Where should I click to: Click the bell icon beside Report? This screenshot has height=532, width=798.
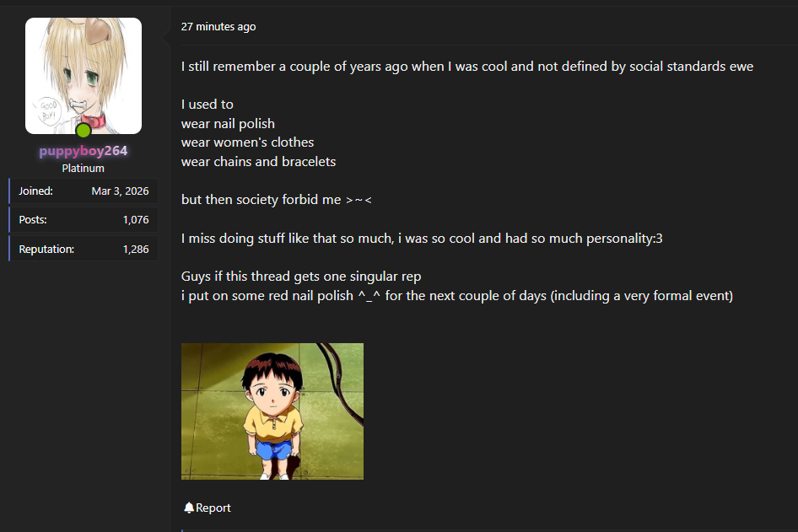tap(189, 508)
